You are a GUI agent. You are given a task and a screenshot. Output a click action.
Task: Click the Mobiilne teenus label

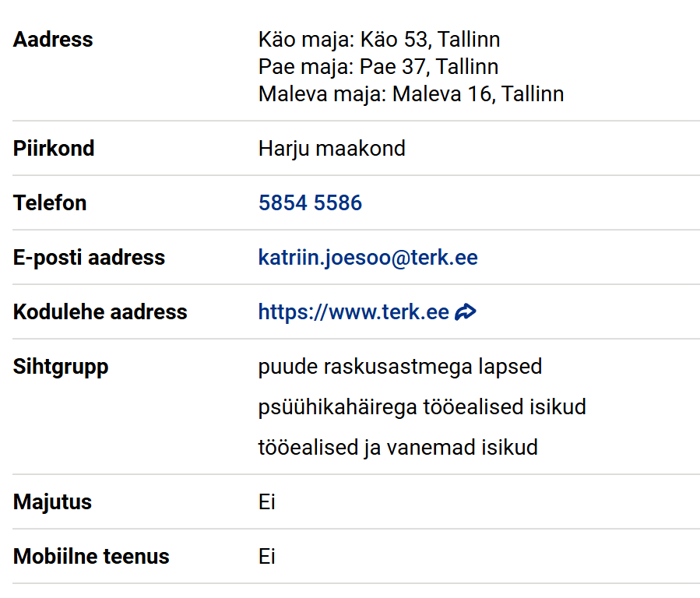(91, 557)
